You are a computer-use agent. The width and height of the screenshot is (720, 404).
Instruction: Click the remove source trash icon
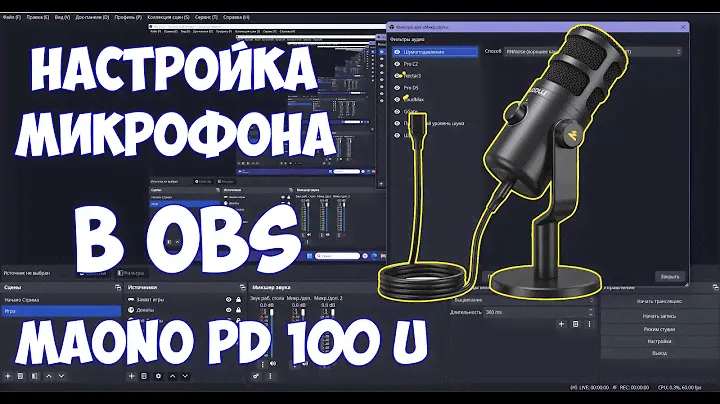(x=145, y=376)
